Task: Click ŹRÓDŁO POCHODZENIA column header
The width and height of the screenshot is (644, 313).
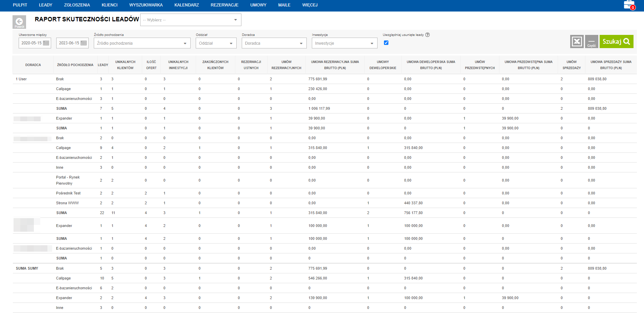Action: pos(75,65)
